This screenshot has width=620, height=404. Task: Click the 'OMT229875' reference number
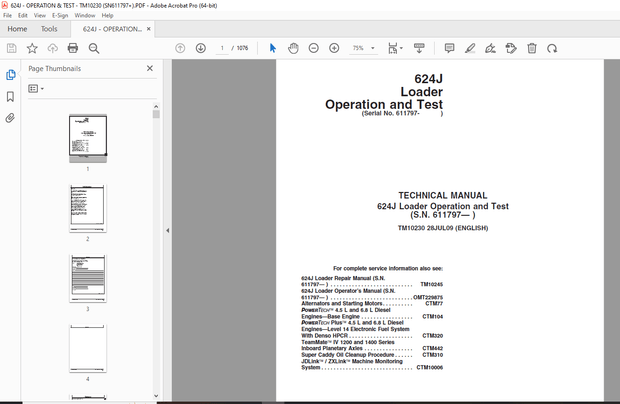[x=428, y=297]
